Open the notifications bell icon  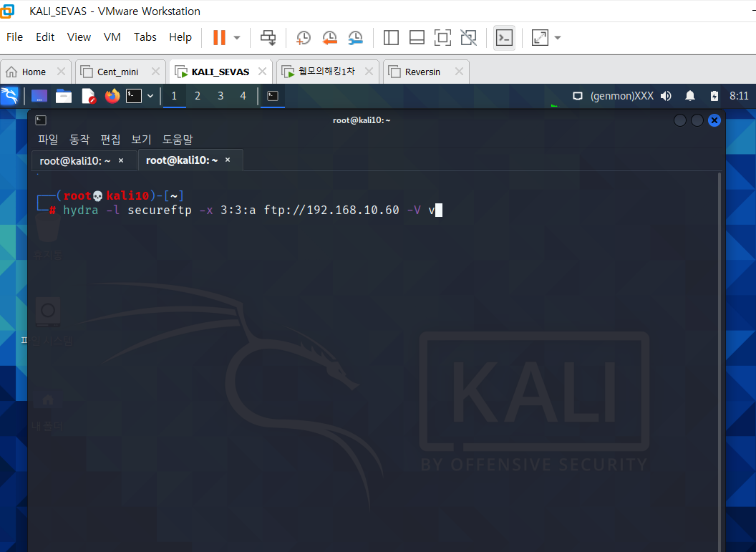(x=690, y=96)
